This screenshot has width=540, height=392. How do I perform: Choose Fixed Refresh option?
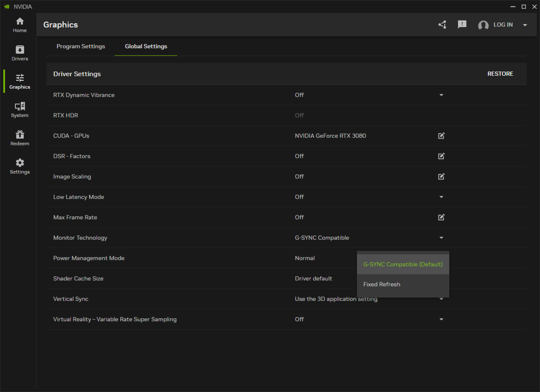382,284
